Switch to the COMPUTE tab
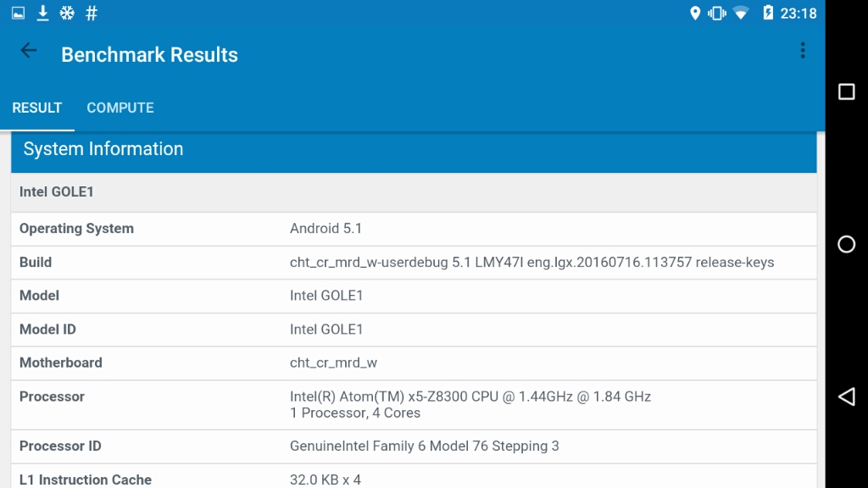Viewport: 868px width, 488px height. point(120,108)
